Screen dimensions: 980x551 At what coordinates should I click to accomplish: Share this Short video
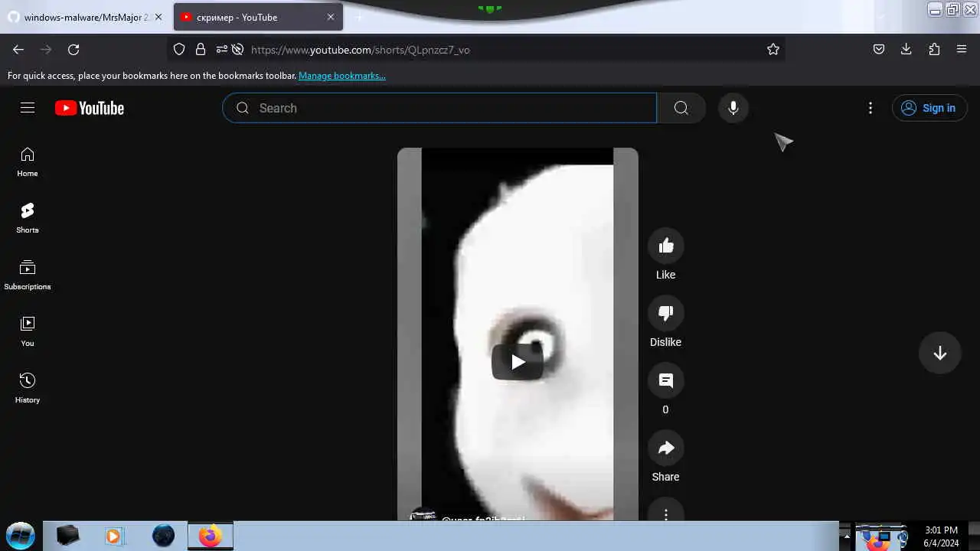click(x=665, y=448)
